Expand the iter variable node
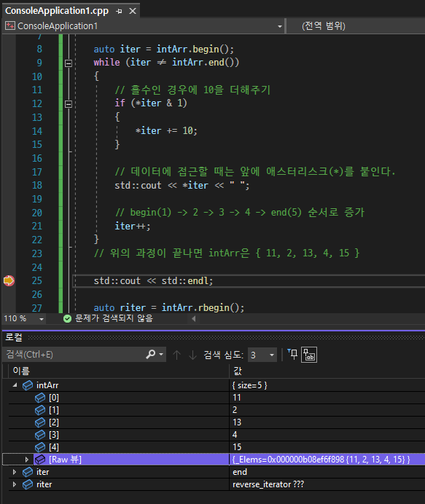The image size is (425, 504). click(x=15, y=472)
